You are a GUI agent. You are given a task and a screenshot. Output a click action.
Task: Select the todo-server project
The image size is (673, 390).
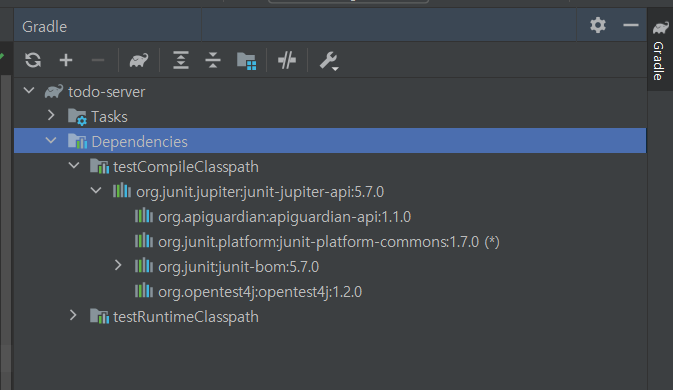tap(106, 92)
